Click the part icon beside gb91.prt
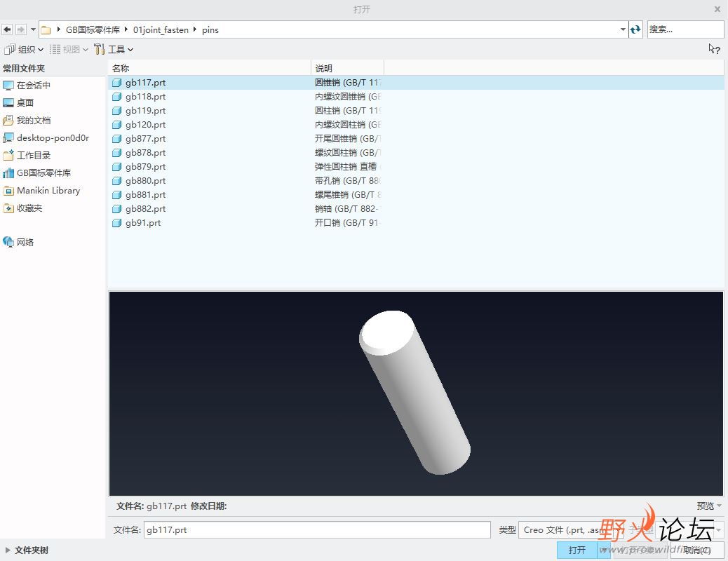Image resolution: width=728 pixels, height=561 pixels. pos(116,223)
